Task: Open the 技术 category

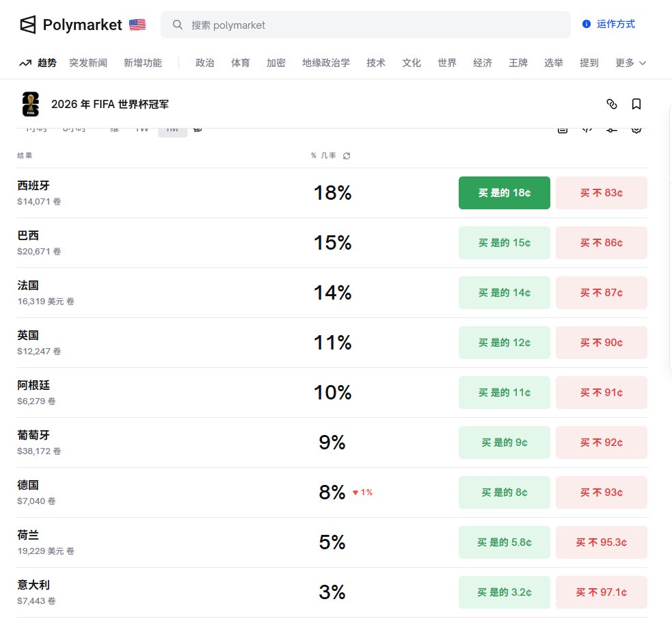Action: [376, 63]
